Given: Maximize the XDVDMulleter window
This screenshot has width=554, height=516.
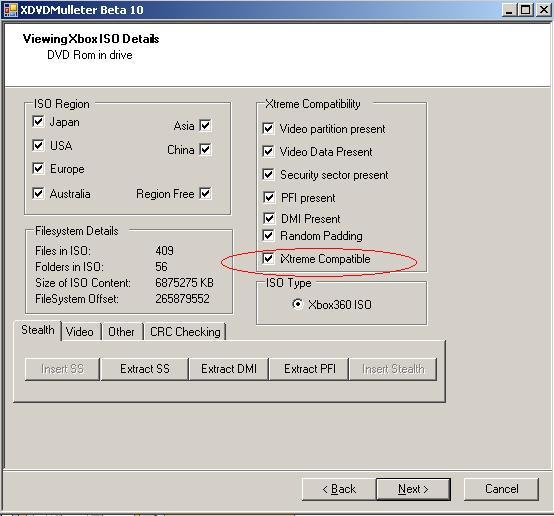Looking at the screenshot, I should [x=525, y=10].
